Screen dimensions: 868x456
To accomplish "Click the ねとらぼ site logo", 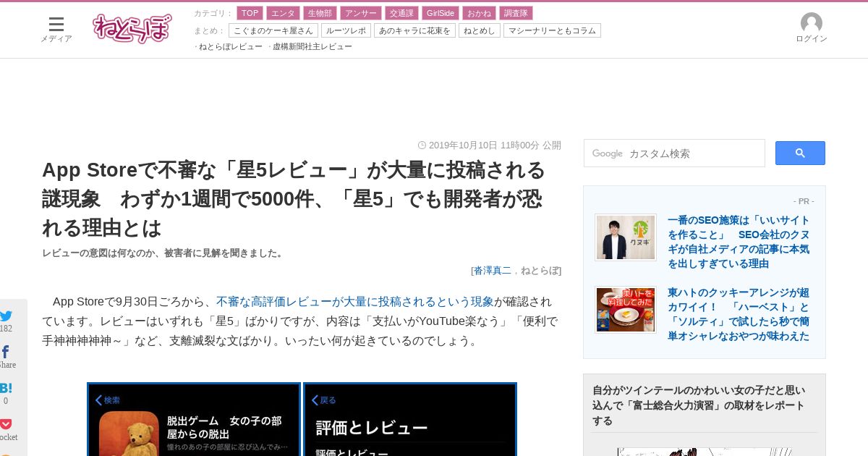I will point(132,29).
